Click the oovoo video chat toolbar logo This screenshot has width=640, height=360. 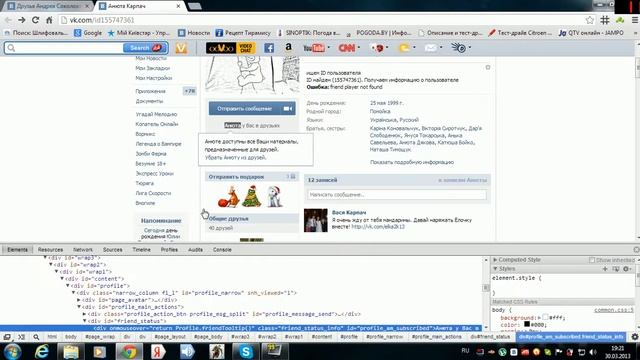[231, 48]
